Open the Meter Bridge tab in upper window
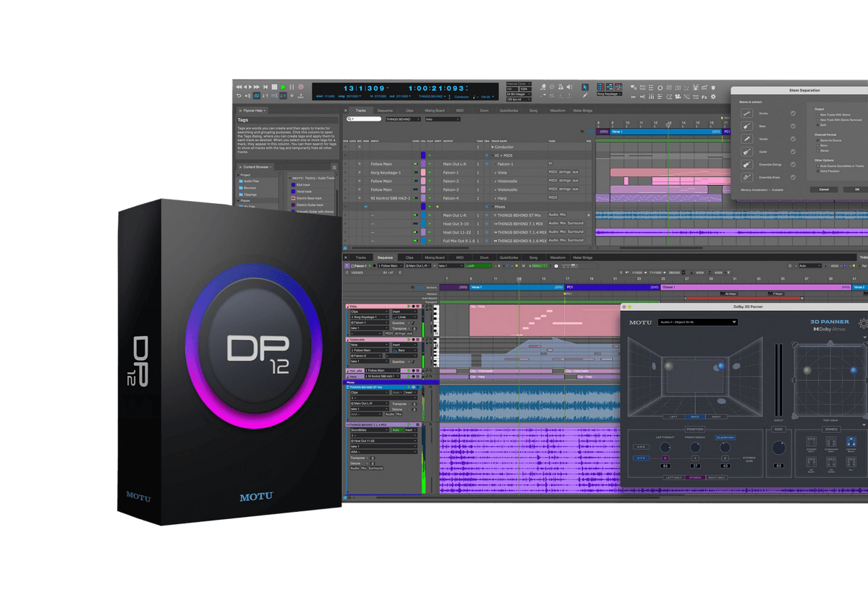Screen dimensions: 868x595 (582, 111)
